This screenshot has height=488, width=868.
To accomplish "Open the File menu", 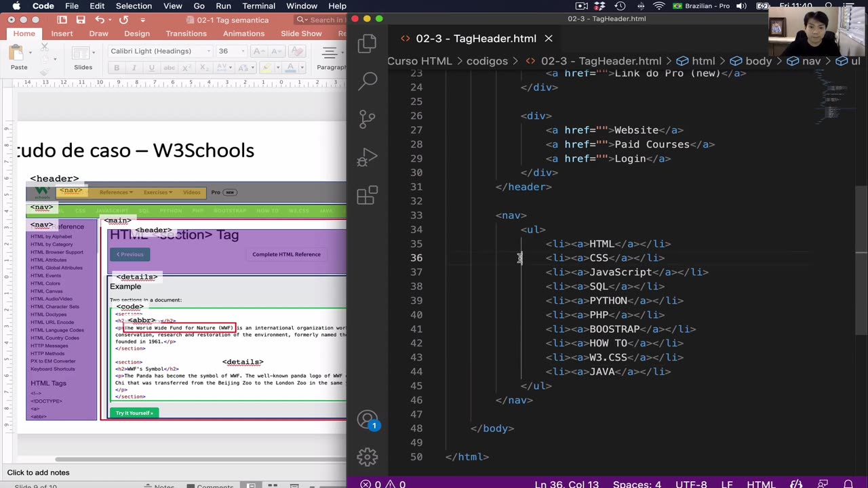I will tap(72, 6).
